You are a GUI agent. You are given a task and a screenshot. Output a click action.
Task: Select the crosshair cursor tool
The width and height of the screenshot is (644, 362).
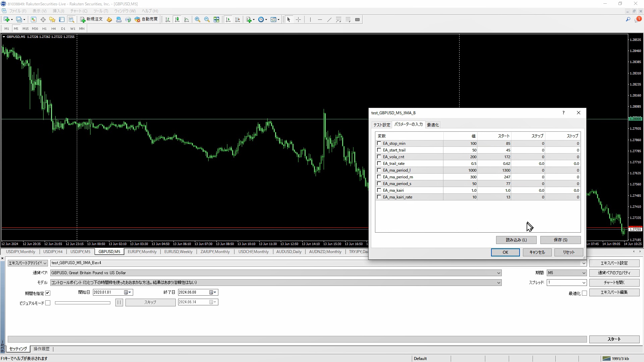pyautogui.click(x=298, y=19)
